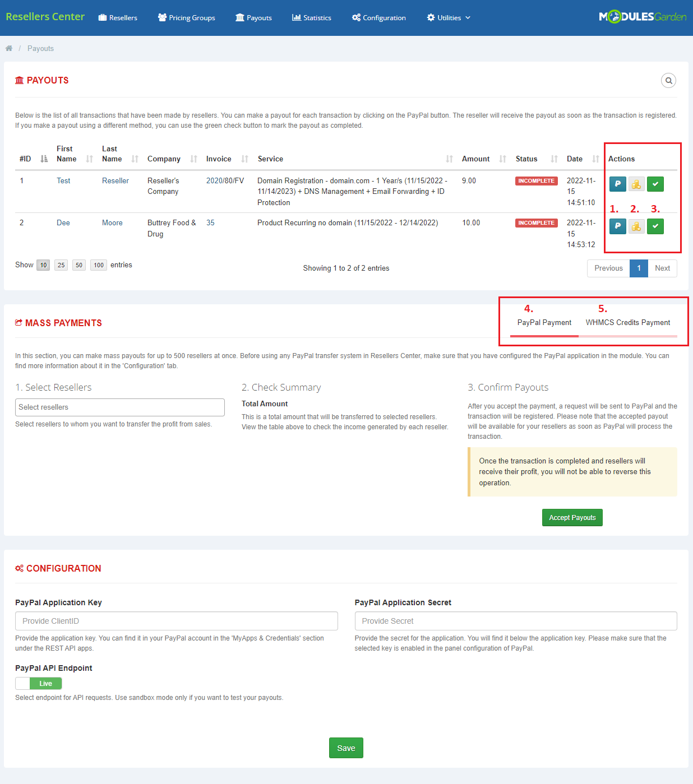693x784 pixels.
Task: Click the INCOMPLETE status badge for Test Reseller
Action: pos(537,181)
